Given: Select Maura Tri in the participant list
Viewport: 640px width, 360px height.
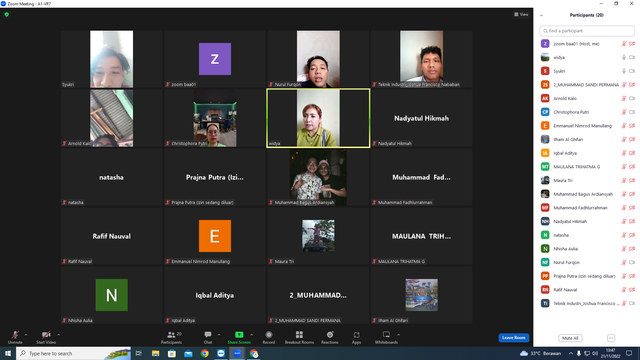Looking at the screenshot, I should [x=587, y=180].
